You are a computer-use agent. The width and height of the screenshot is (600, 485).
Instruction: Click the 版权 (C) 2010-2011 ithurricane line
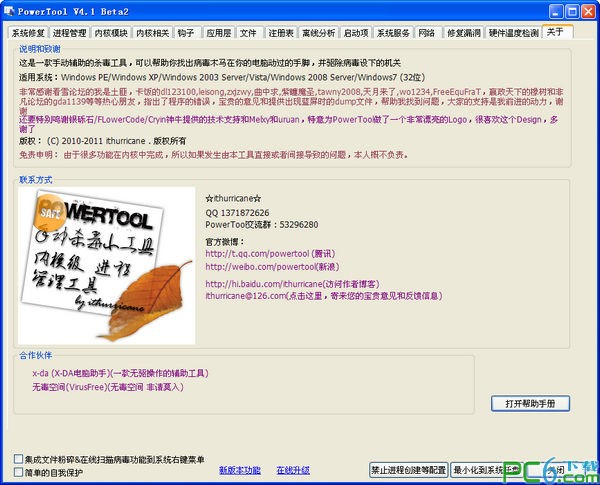point(103,141)
